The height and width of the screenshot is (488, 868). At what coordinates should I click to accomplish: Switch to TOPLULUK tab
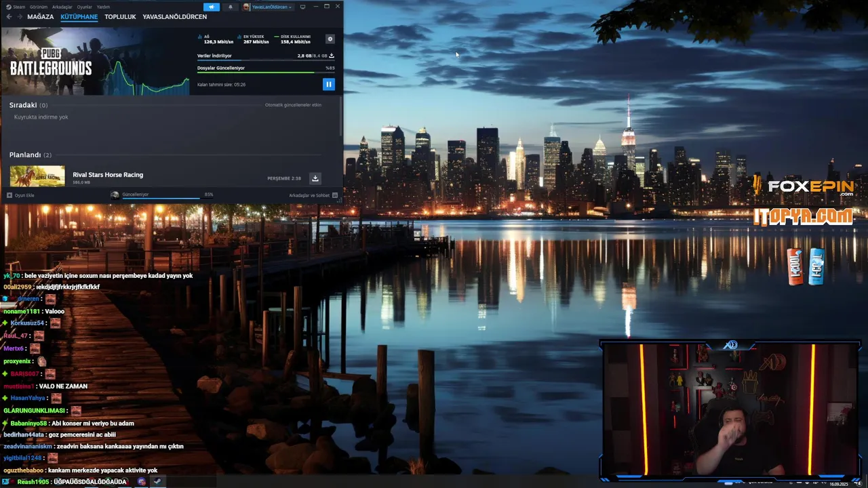click(120, 17)
